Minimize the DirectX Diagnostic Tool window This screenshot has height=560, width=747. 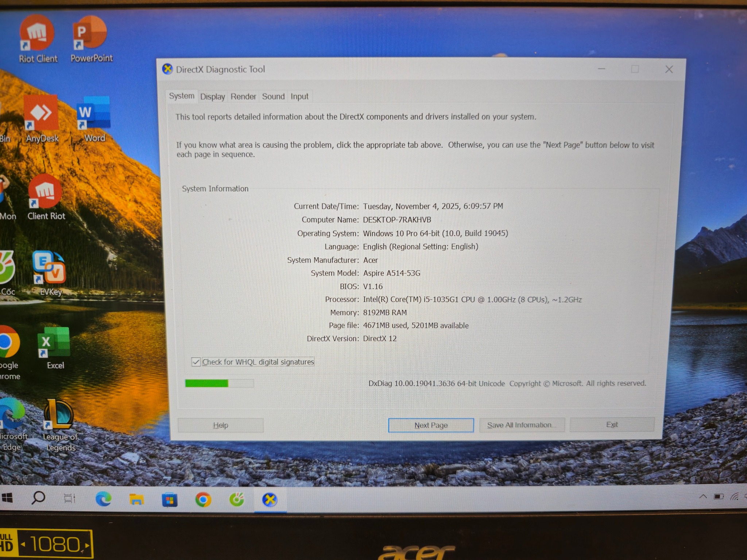click(601, 69)
